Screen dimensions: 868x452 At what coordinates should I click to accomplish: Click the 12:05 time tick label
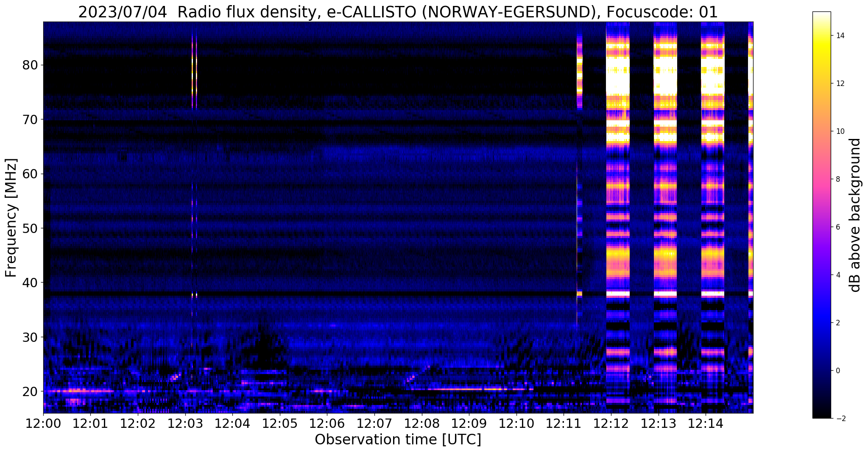(279, 423)
